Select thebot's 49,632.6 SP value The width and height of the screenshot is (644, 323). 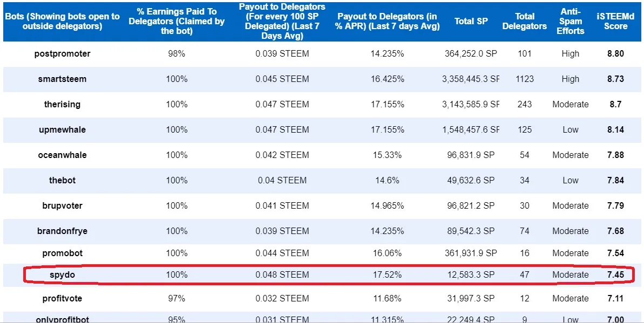(x=471, y=180)
